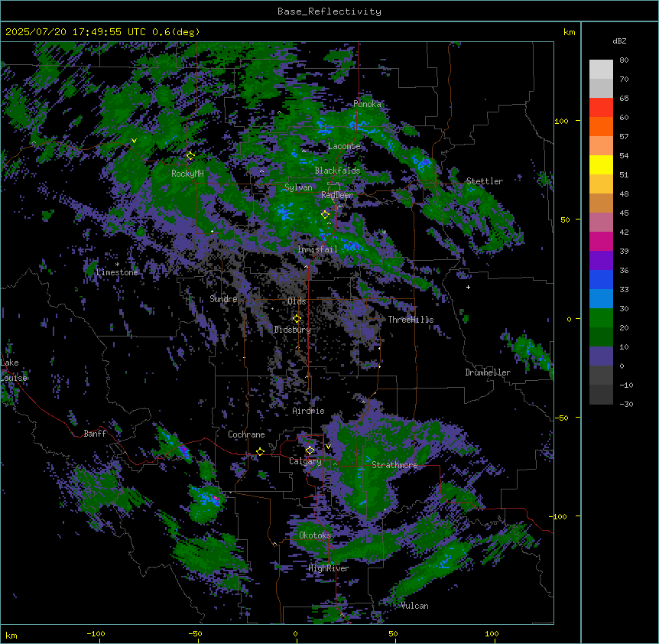Select the violet purple swatch in dBZ legend
Image resolution: width=659 pixels, height=644 pixels.
pos(601,260)
